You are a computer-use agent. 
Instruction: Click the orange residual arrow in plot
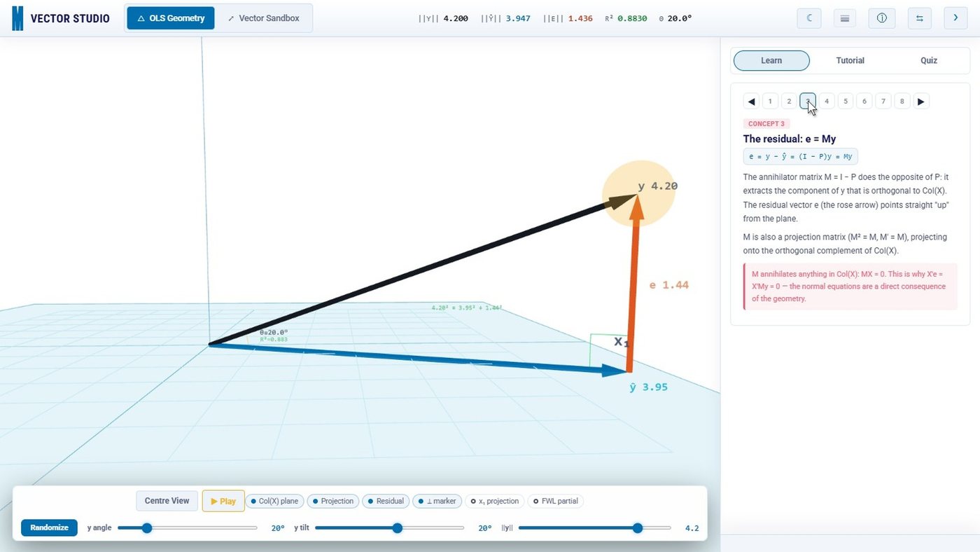tap(633, 284)
